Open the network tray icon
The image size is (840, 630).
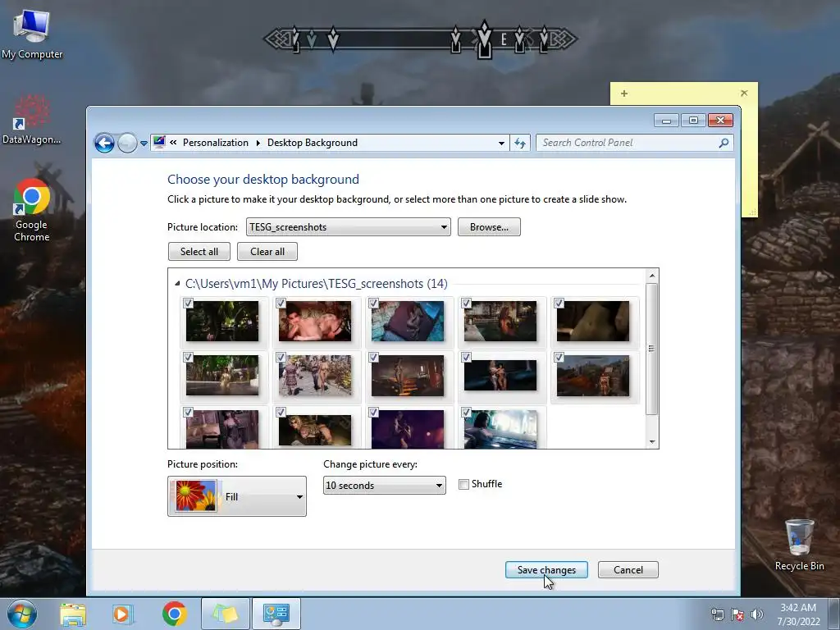click(717, 614)
